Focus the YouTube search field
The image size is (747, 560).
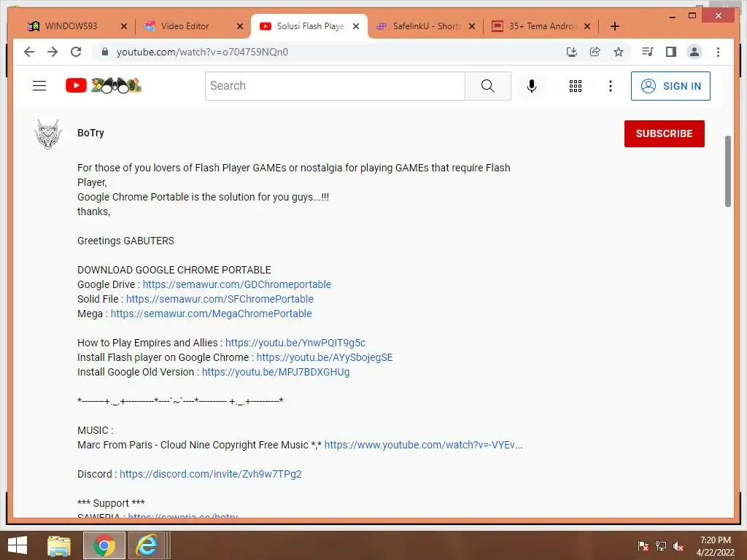[335, 86]
